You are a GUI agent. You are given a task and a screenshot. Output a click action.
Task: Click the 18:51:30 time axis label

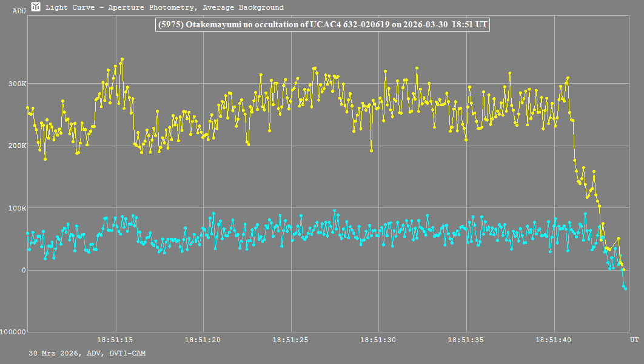[x=378, y=340]
